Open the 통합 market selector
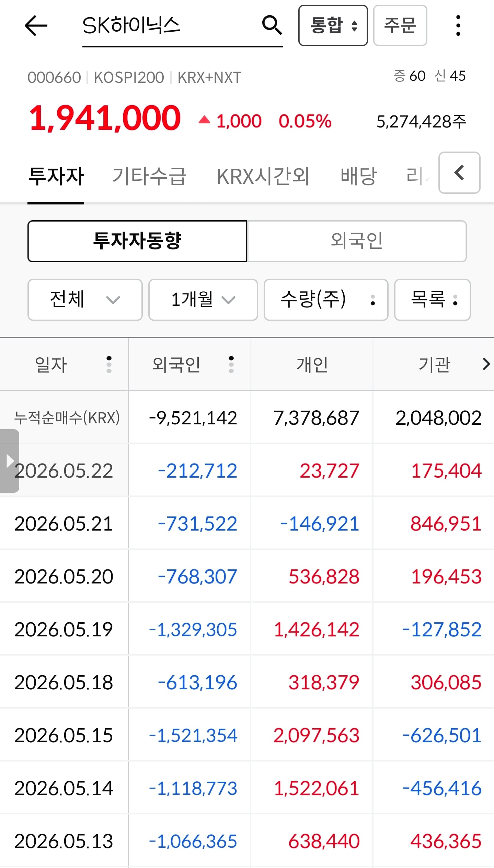This screenshot has height=868, width=494. [x=333, y=25]
